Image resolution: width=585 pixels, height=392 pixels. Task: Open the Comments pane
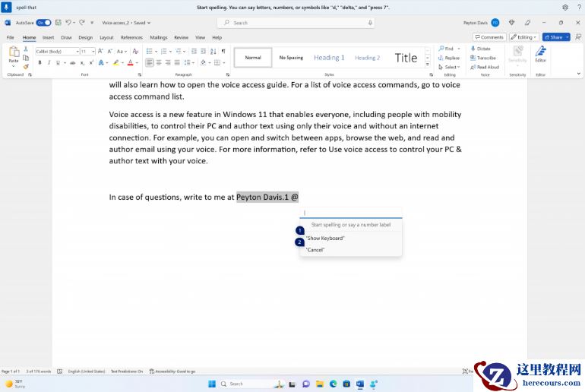489,37
